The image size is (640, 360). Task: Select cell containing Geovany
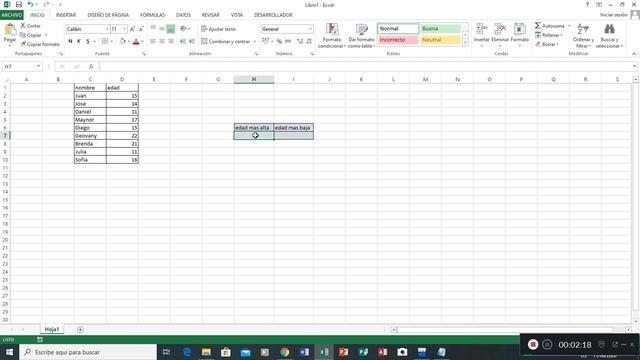[90, 136]
